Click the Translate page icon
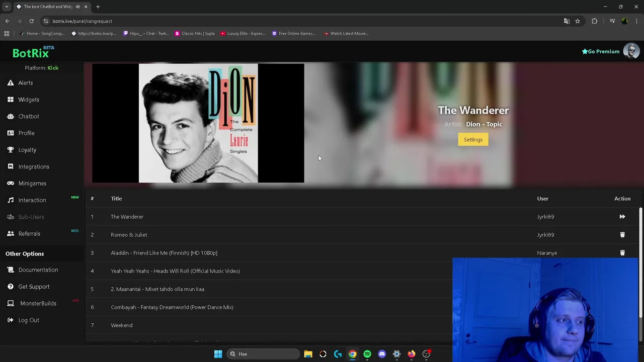Screen dimensions: 644x362 (567, 21)
